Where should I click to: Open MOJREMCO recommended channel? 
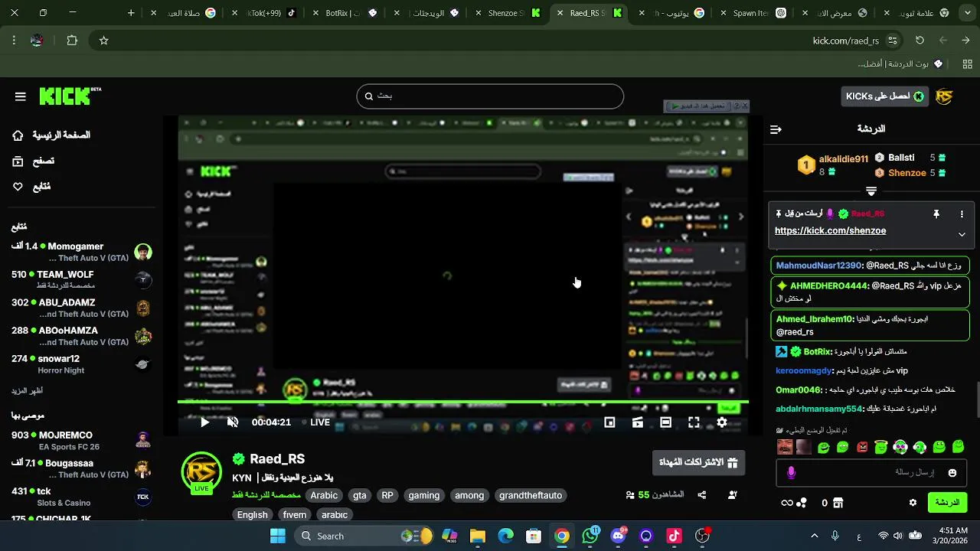point(80,441)
